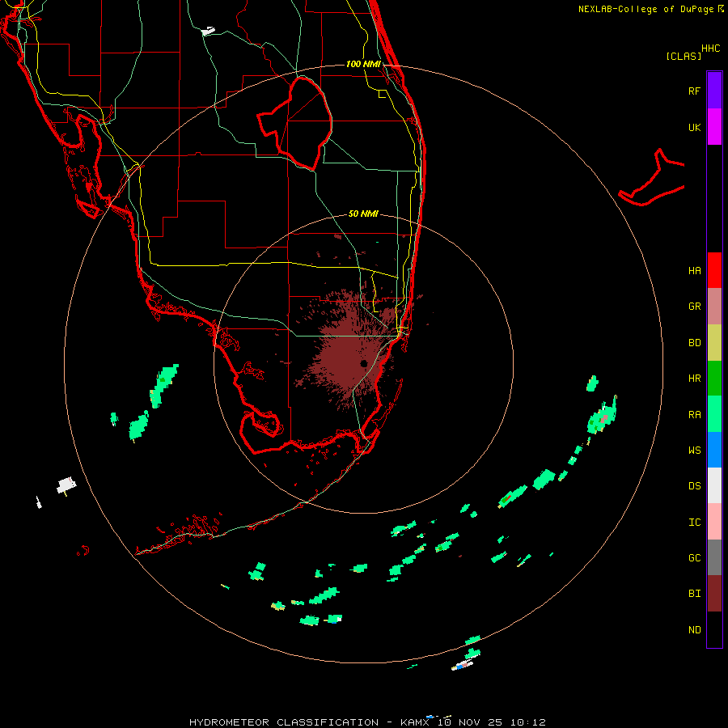
Task: Click the magenta UK color swatch
Action: 714,127
